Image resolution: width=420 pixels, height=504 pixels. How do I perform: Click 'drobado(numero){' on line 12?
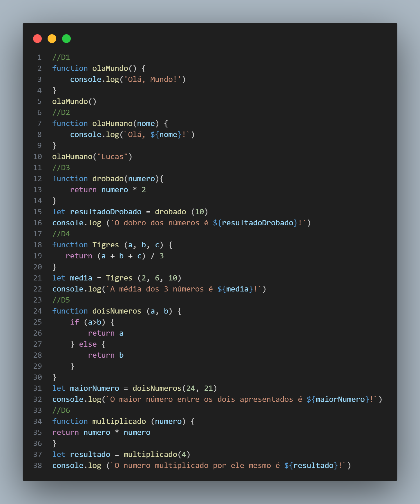tap(128, 179)
